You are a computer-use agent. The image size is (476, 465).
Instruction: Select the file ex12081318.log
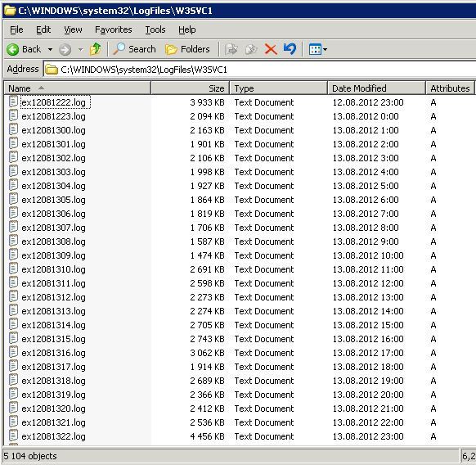coord(53,381)
